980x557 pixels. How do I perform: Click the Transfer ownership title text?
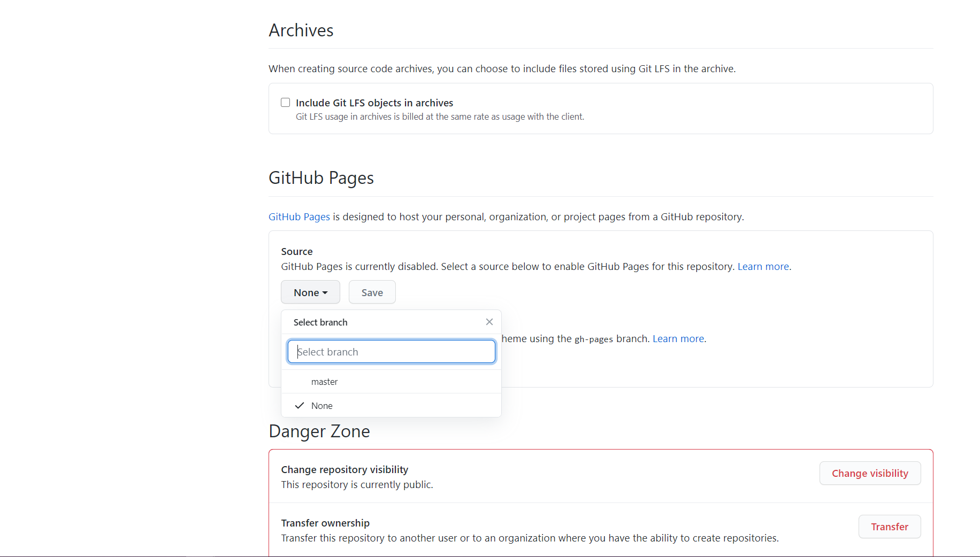point(325,523)
